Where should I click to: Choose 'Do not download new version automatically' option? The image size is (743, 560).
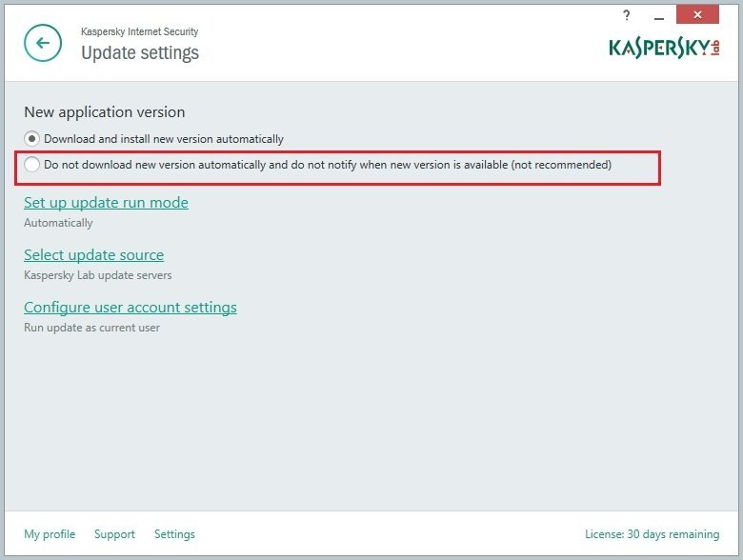click(x=32, y=165)
